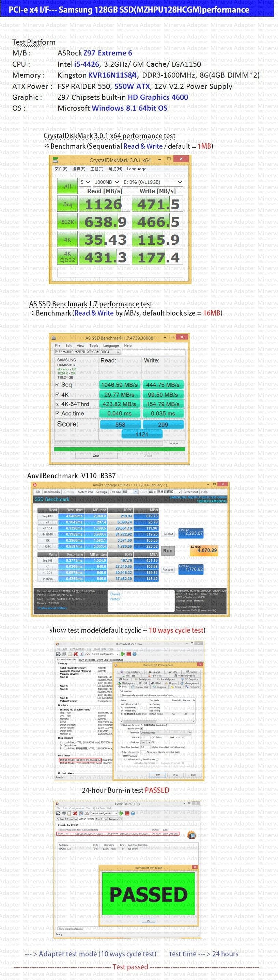Click 取消 button in BurnInTest Preferences
278x980 pixels.
[175, 775]
